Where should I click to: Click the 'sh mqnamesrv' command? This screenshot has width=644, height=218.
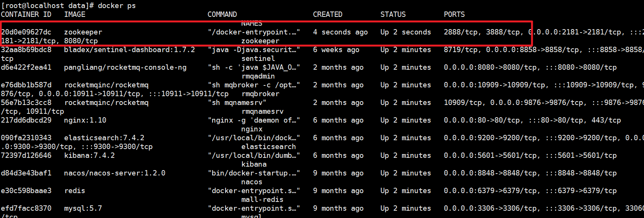237,103
